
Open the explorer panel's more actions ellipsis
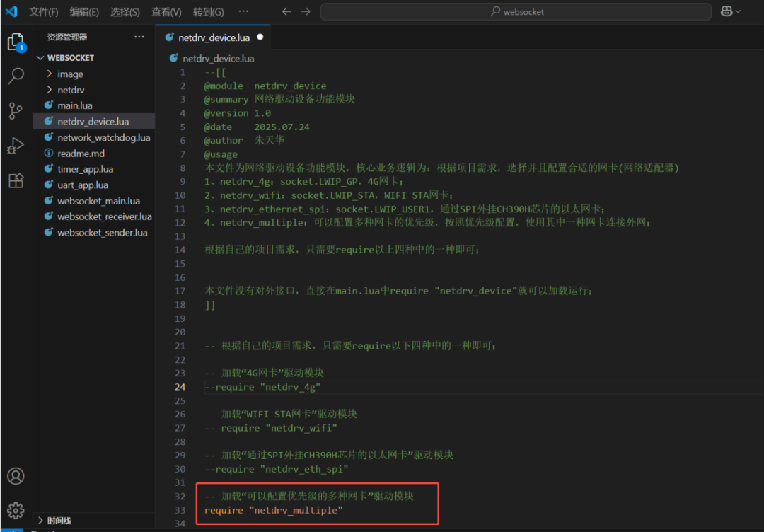coord(139,37)
